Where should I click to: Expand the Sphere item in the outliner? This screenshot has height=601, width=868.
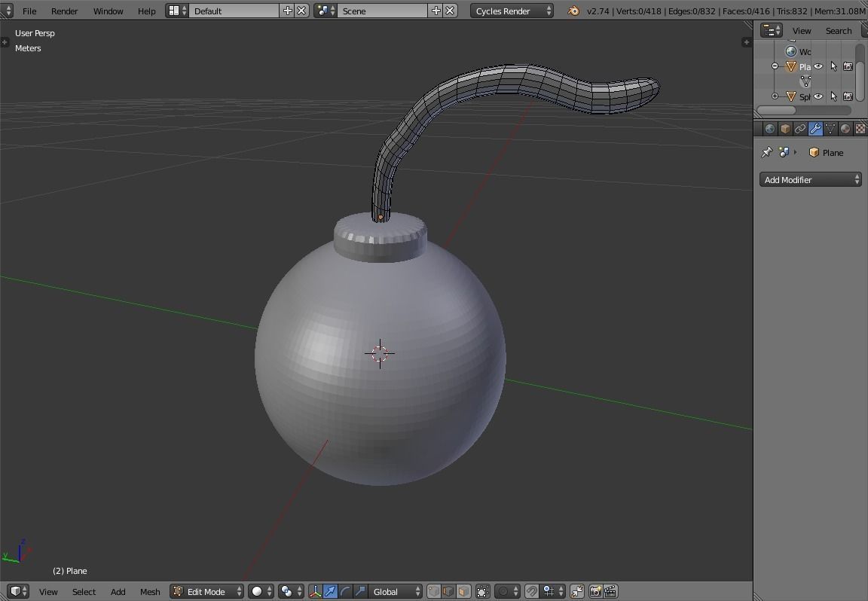775,96
